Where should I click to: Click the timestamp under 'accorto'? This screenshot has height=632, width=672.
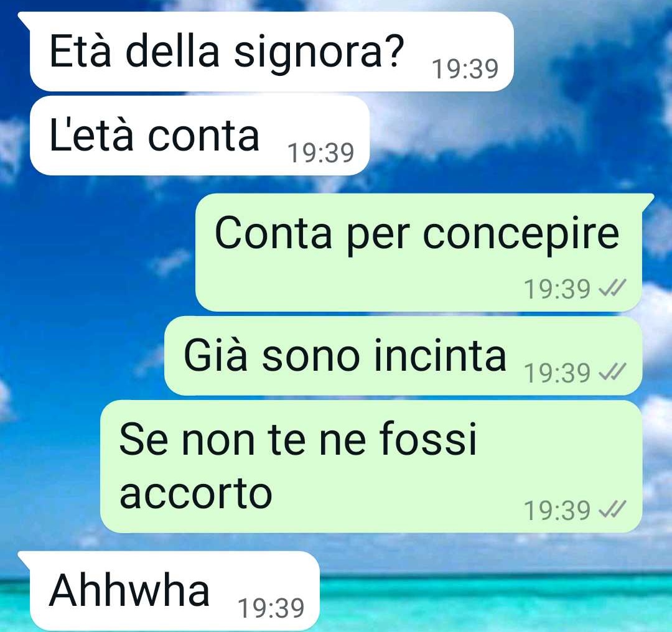[x=558, y=511]
